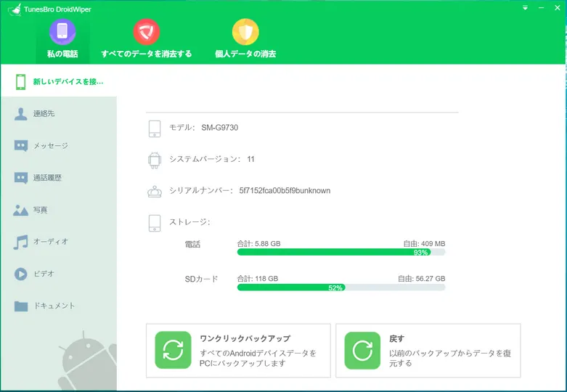The width and height of the screenshot is (567, 392).
Task: Click the SDカード storage bar at 52%
Action: click(341, 287)
